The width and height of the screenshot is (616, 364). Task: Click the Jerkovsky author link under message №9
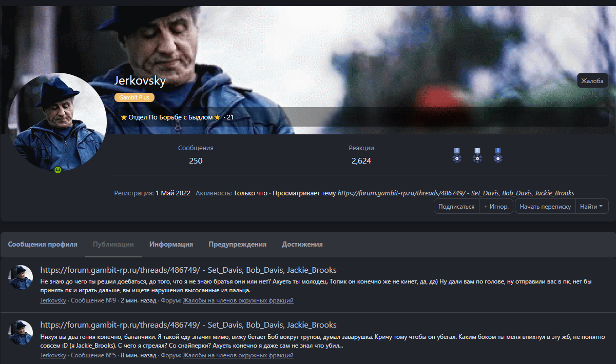click(x=53, y=300)
